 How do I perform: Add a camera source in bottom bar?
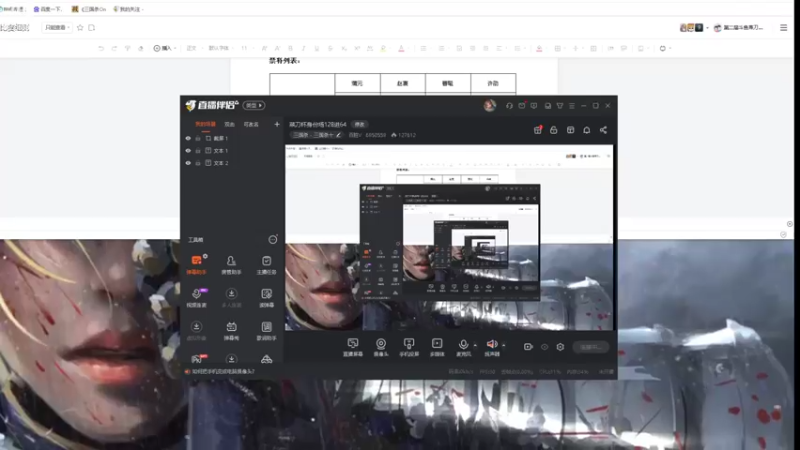(381, 347)
